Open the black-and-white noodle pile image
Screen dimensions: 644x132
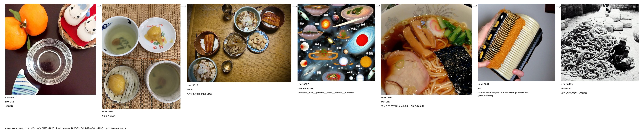coord(600,43)
